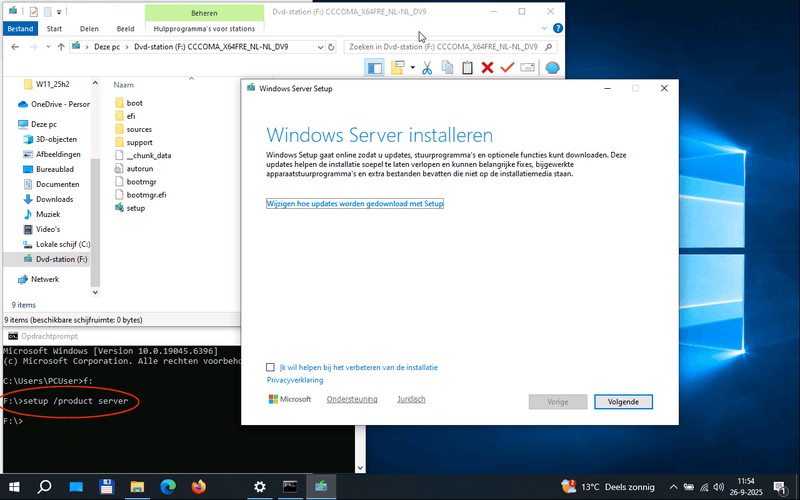Image resolution: width=800 pixels, height=500 pixels.
Task: Open Firefox from the taskbar
Action: [x=198, y=487]
